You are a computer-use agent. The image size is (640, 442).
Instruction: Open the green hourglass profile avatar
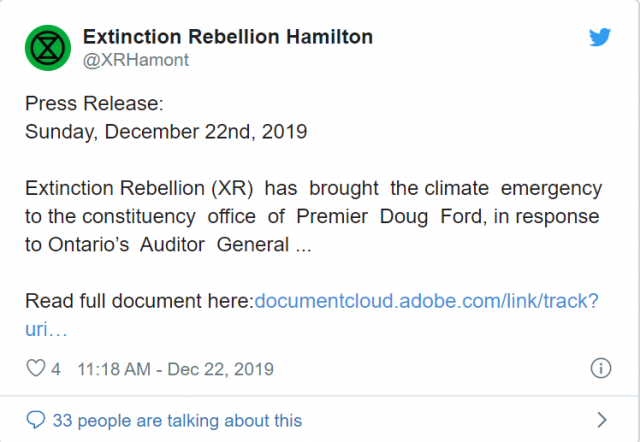[48, 48]
